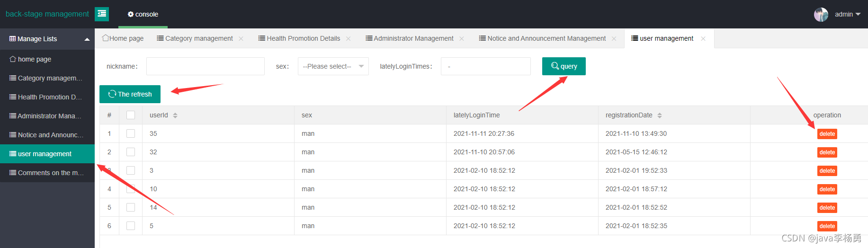The image size is (868, 248).
Task: Click the nickname input field
Action: pos(206,66)
